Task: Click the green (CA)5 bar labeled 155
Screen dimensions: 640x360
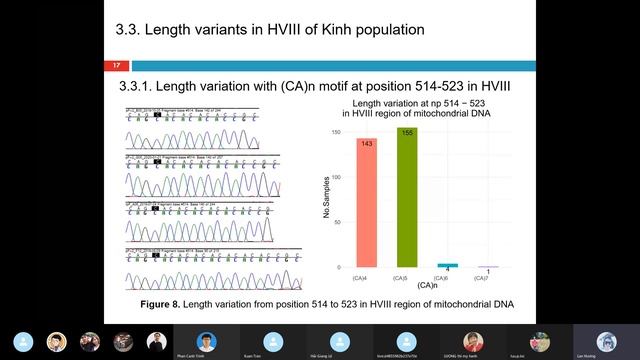Action: pyautogui.click(x=407, y=198)
